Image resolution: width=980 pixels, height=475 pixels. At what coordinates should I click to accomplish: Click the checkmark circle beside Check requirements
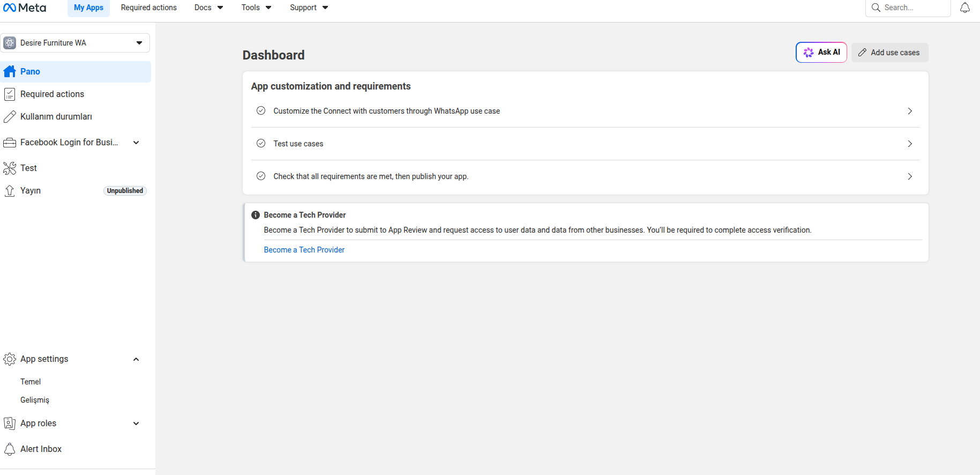(261, 176)
